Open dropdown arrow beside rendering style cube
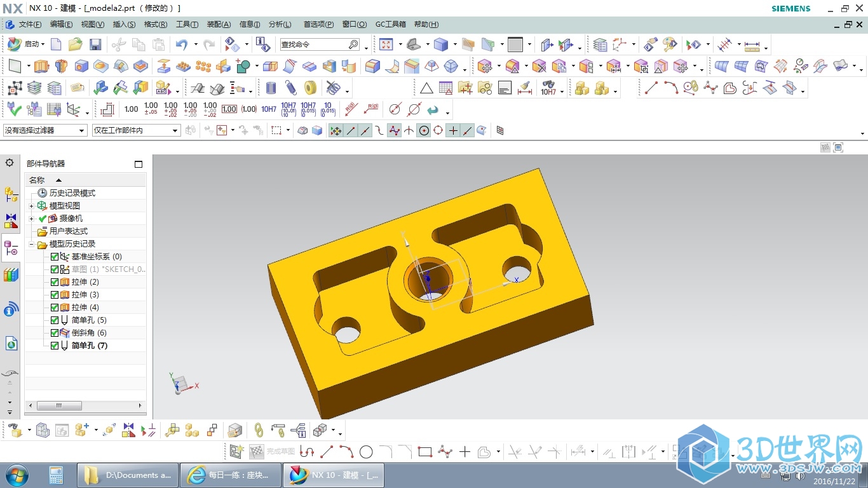Viewport: 868px width, 488px height. pos(454,44)
